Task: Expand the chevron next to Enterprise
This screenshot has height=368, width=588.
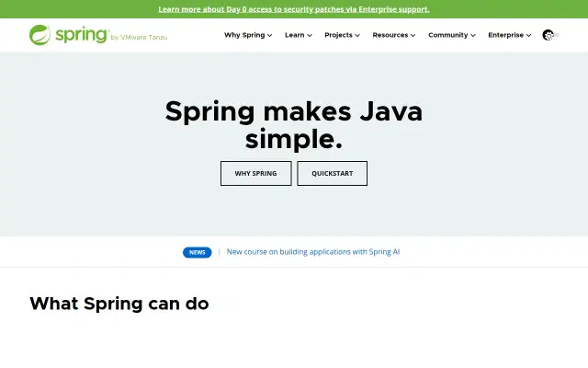Action: point(529,35)
